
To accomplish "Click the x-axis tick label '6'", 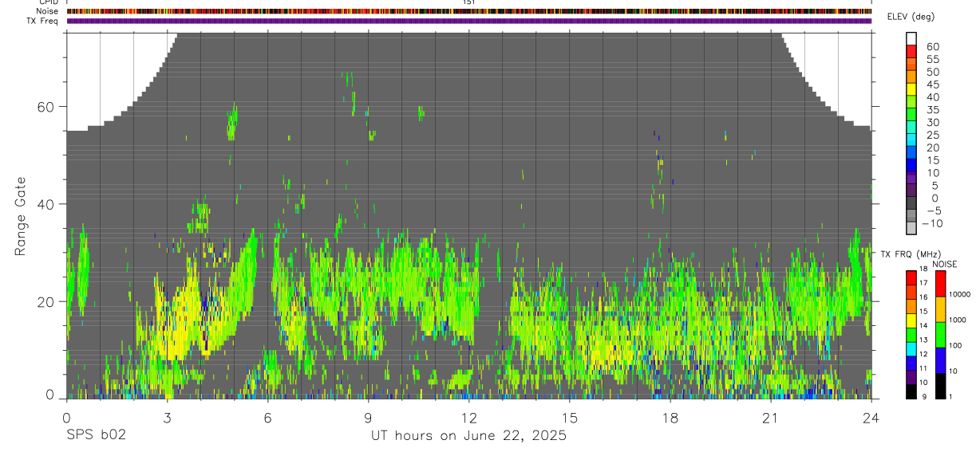I will coord(267,417).
